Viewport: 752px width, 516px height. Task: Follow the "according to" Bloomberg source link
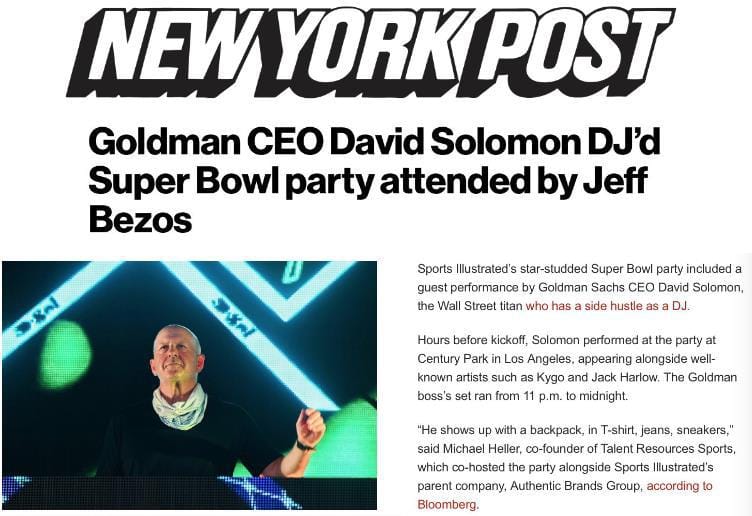[x=679, y=486]
